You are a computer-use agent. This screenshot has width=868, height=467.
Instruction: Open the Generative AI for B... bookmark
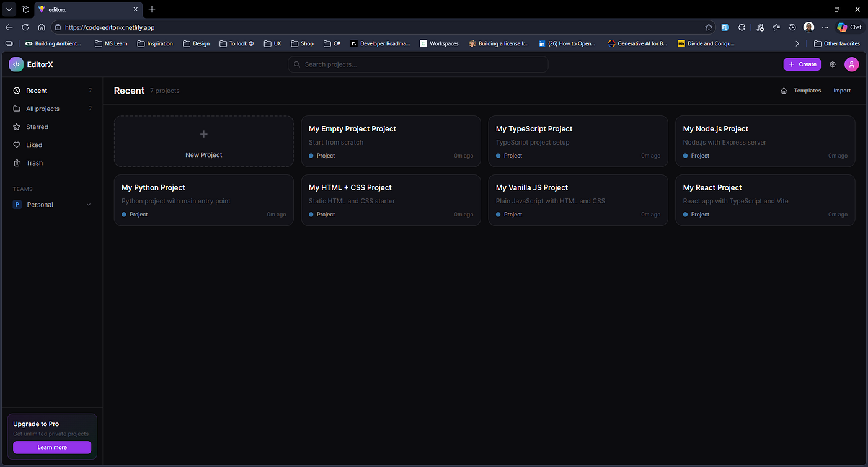[x=637, y=43]
